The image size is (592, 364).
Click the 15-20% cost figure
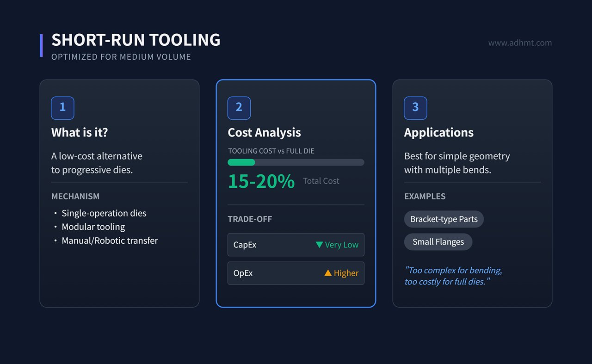(x=261, y=181)
